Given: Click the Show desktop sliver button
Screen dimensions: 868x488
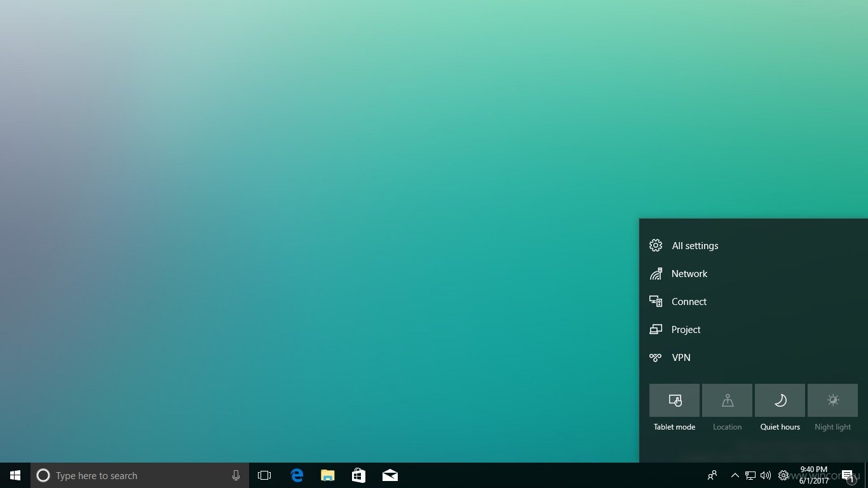Looking at the screenshot, I should [x=865, y=475].
